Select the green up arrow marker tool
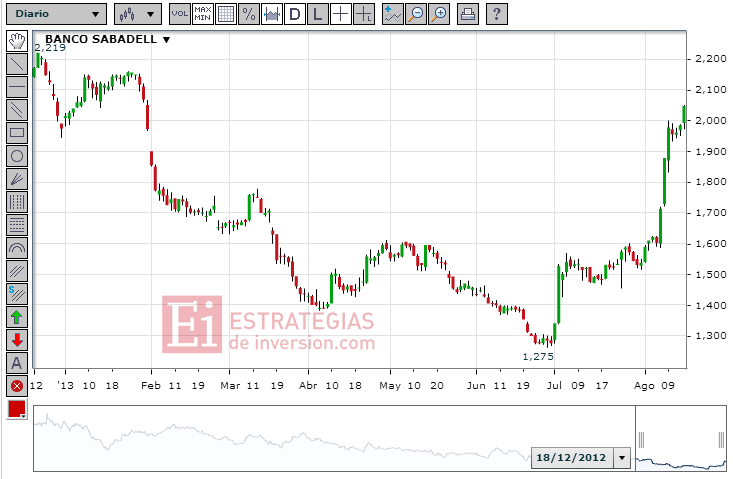Image resolution: width=733 pixels, height=479 pixels. [17, 317]
